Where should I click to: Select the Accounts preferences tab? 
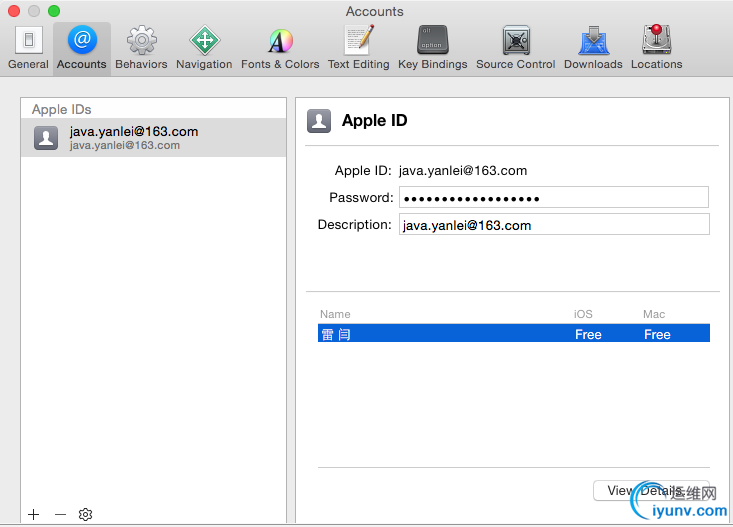82,48
